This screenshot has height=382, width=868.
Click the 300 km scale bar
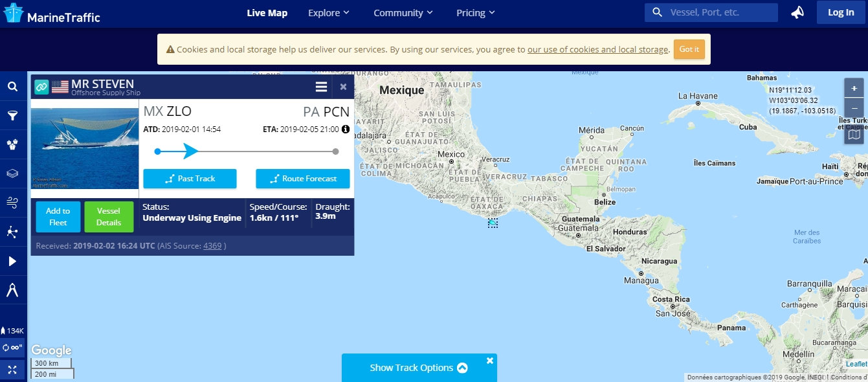point(50,363)
